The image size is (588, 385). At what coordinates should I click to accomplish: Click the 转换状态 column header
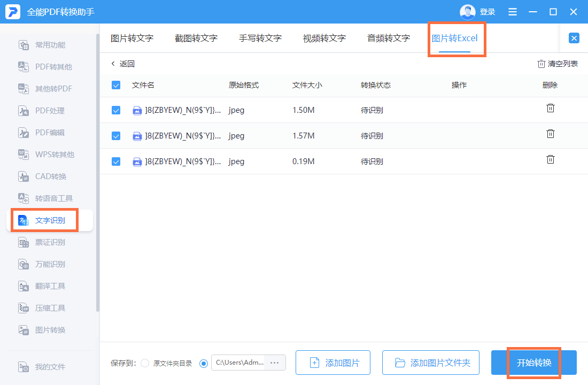[376, 85]
